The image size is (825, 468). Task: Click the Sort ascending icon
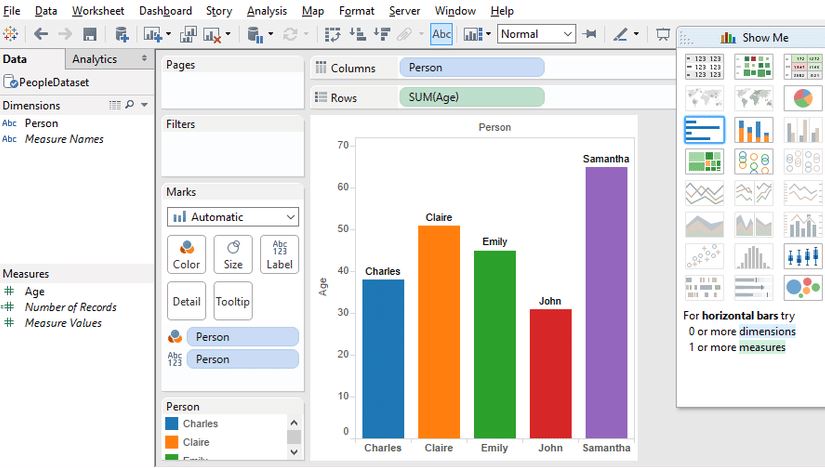pos(358,34)
